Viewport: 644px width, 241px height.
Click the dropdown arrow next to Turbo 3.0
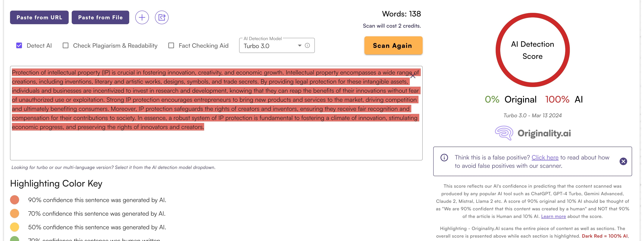299,46
